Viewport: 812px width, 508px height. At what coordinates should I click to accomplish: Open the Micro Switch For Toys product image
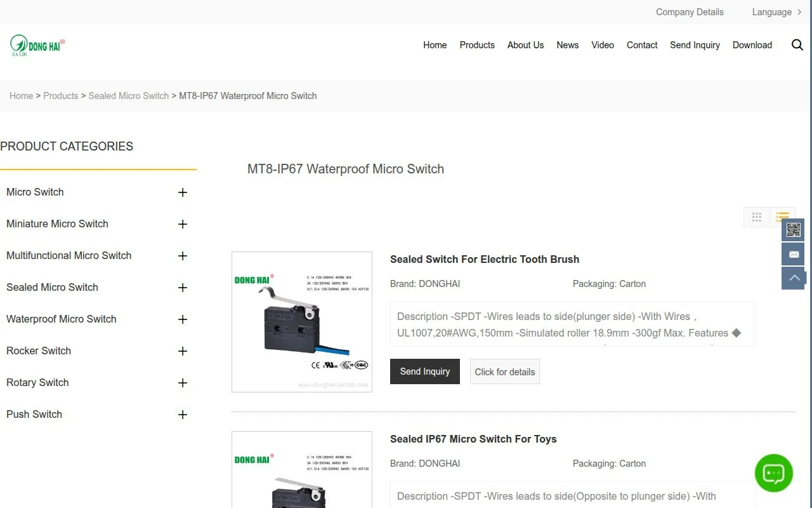point(302,470)
